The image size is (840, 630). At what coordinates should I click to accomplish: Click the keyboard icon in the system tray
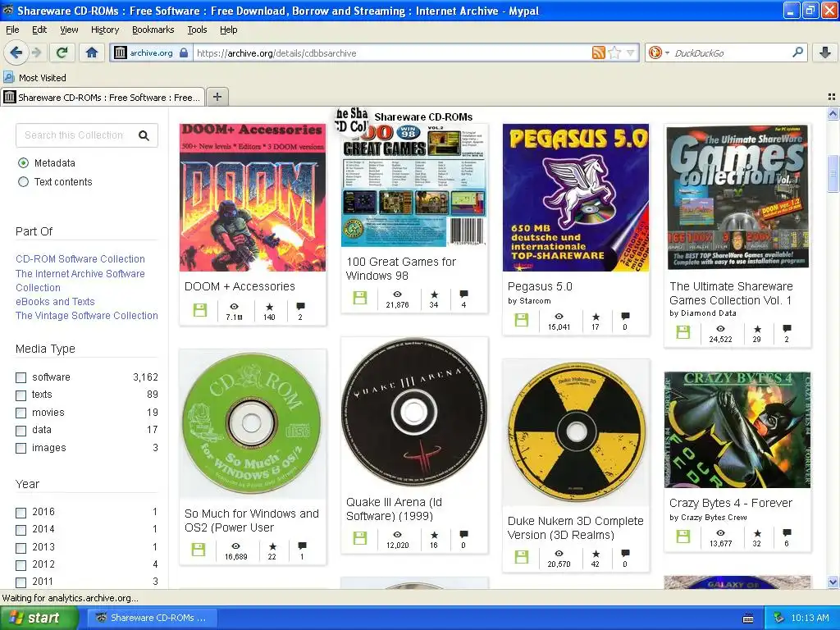[748, 619]
